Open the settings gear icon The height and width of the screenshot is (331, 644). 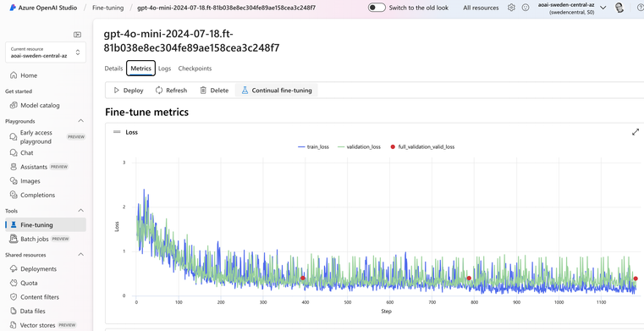click(x=511, y=8)
